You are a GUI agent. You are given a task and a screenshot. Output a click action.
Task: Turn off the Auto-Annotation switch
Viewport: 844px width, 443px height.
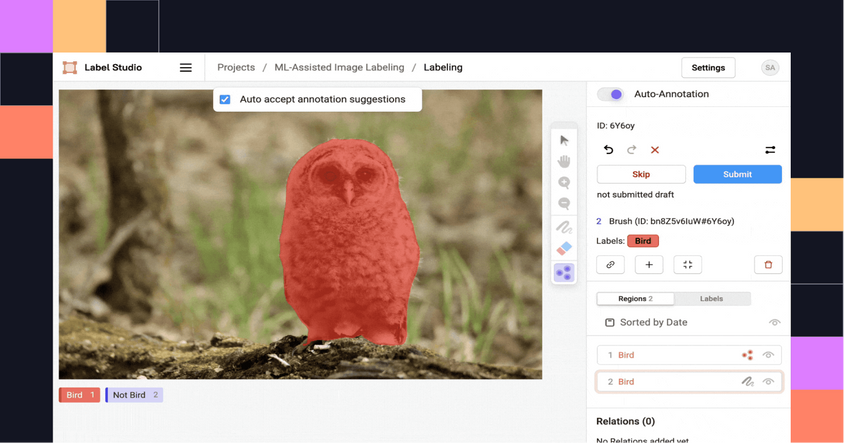pos(611,94)
